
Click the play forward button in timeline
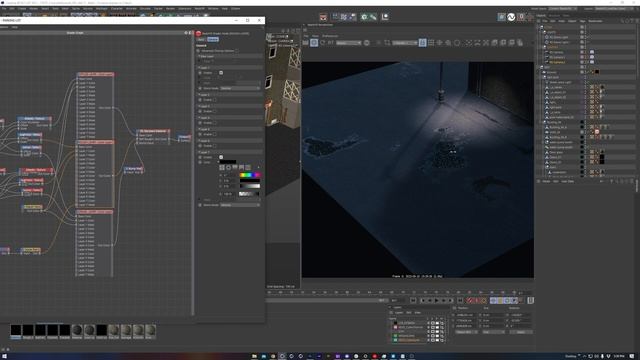[x=436, y=300]
